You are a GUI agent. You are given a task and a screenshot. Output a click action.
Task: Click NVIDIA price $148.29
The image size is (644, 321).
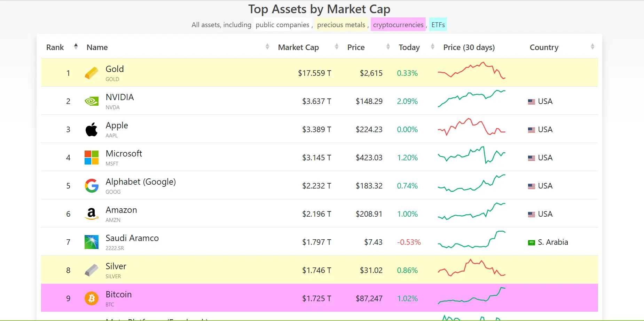369,101
